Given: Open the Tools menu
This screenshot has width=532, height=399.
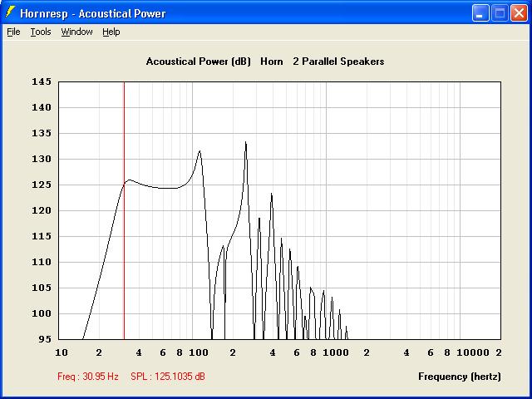Looking at the screenshot, I should coord(41,32).
